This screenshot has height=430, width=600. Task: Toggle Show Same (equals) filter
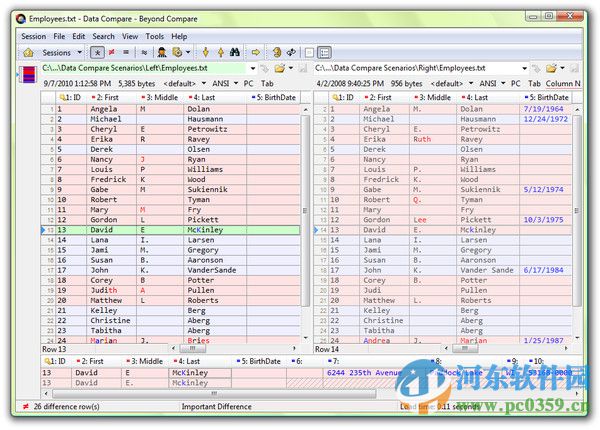tap(126, 52)
